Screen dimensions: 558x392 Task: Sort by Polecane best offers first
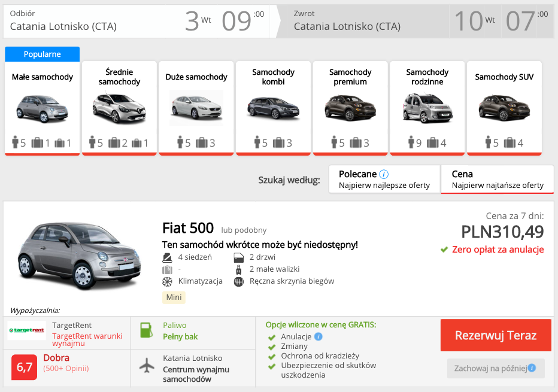(x=384, y=180)
